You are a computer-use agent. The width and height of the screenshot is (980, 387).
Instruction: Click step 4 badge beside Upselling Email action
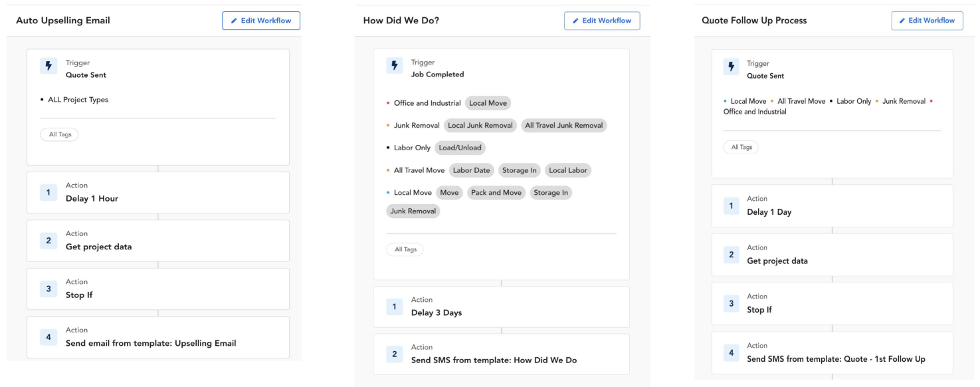48,337
